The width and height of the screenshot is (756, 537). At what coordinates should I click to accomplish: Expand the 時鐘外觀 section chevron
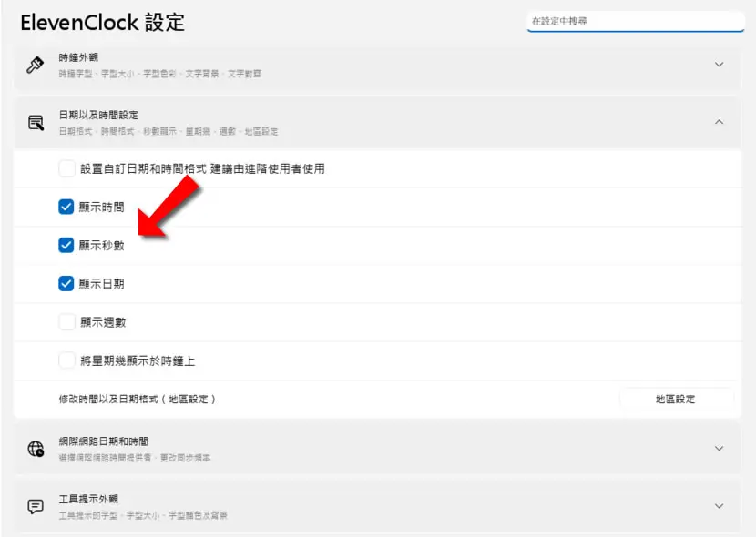point(719,65)
